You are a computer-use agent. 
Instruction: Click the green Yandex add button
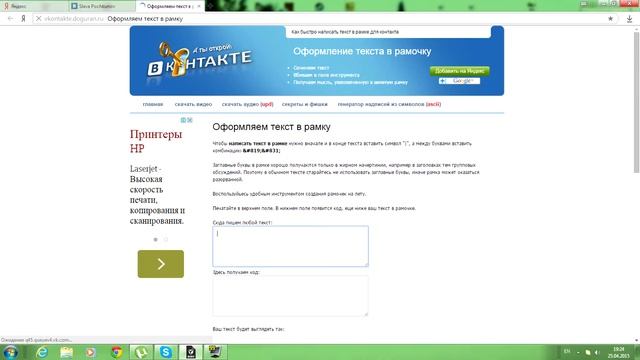(459, 71)
